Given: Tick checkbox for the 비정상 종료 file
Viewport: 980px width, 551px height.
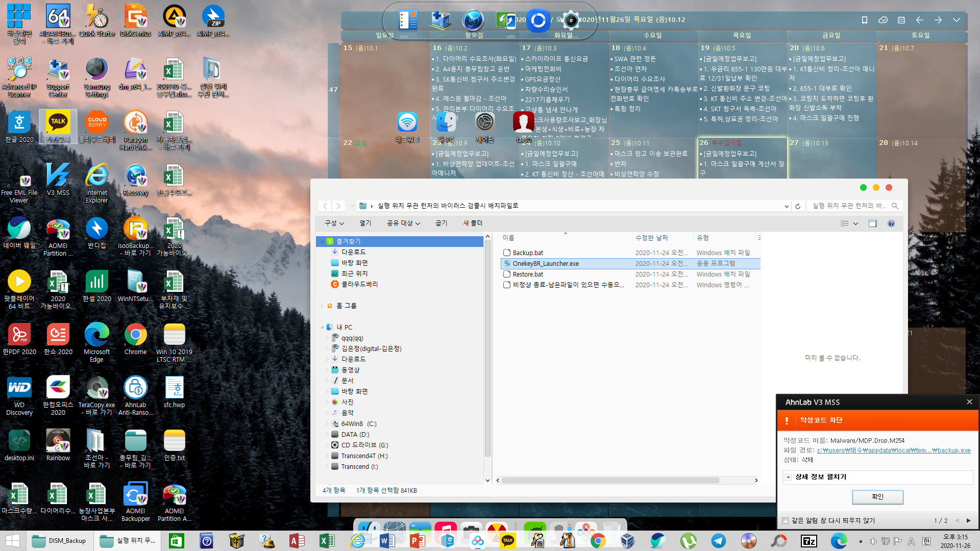Looking at the screenshot, I should [x=507, y=285].
